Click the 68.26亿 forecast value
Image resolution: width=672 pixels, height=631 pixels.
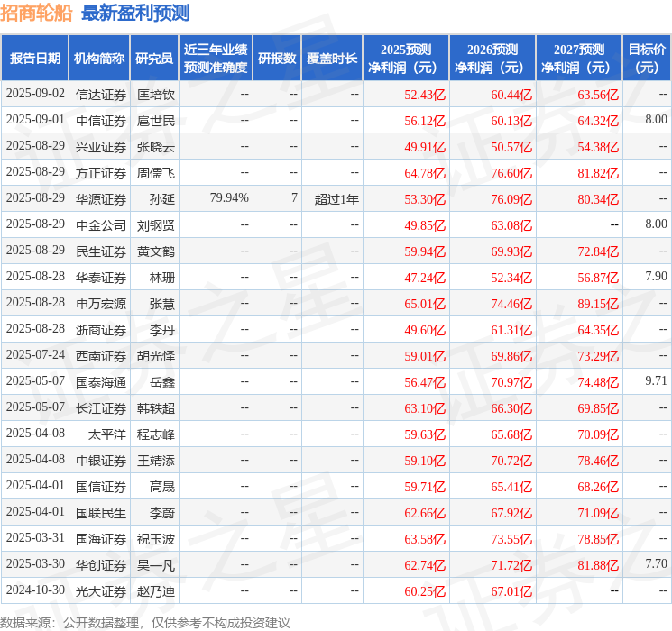pos(598,487)
